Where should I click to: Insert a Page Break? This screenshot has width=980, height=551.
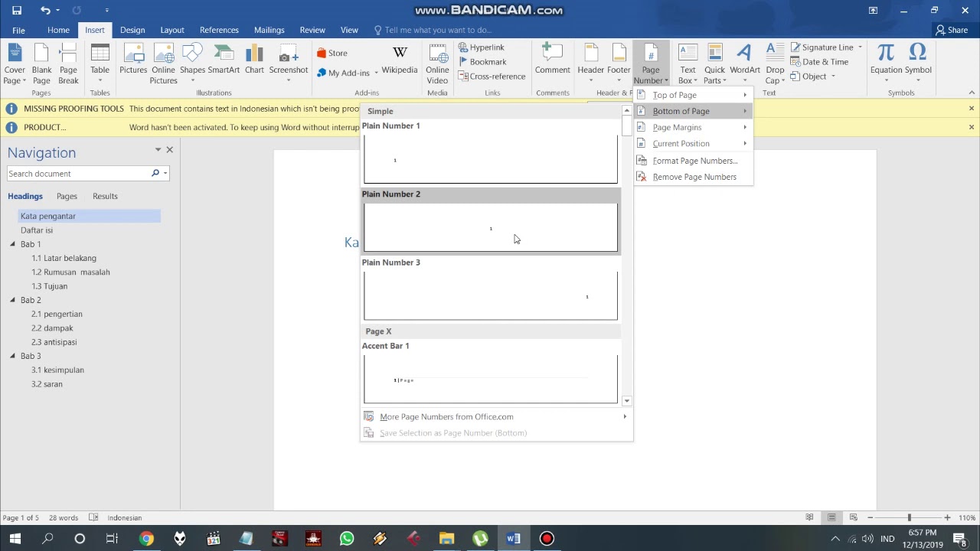(x=68, y=64)
